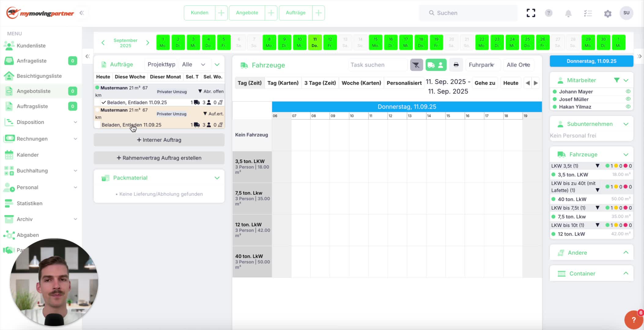Open Angebote from top bar

point(247,13)
